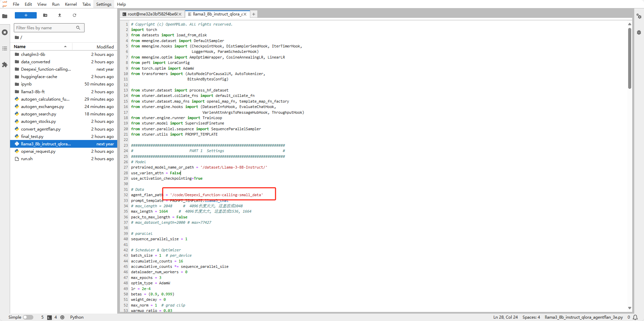Select convert_agentflan.py file
The image size is (644, 321).
64,129
